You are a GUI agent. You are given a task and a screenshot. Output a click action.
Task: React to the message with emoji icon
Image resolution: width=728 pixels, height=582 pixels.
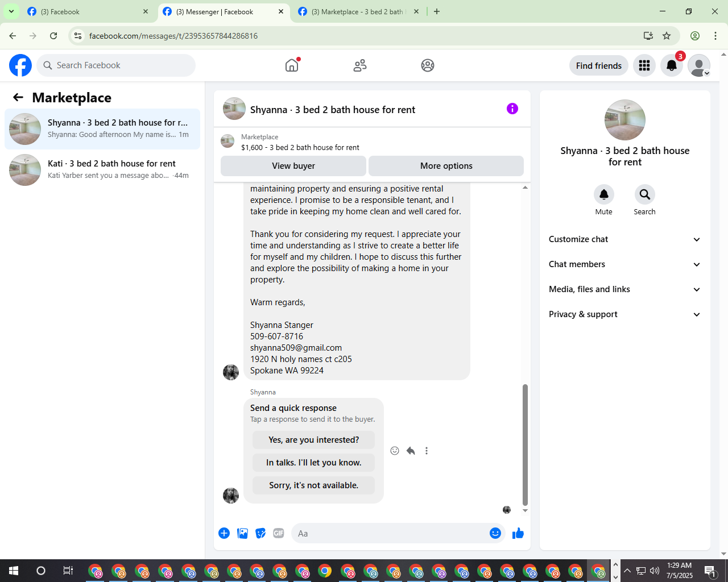pyautogui.click(x=395, y=451)
